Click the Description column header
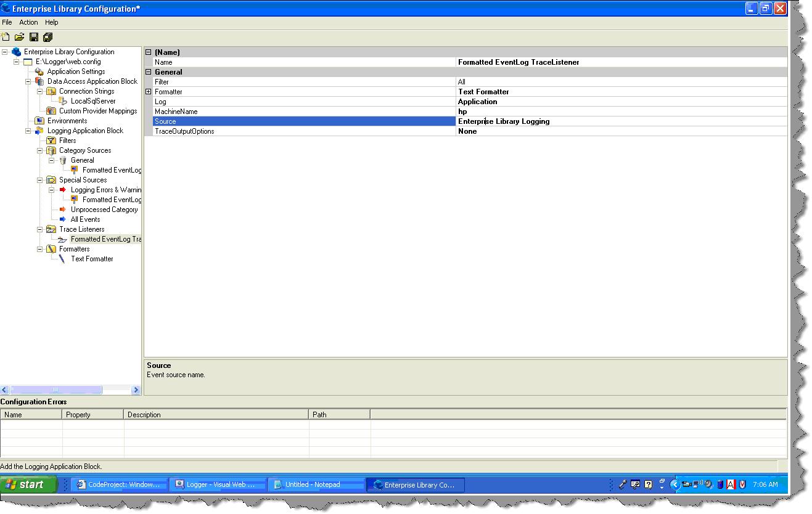 216,415
